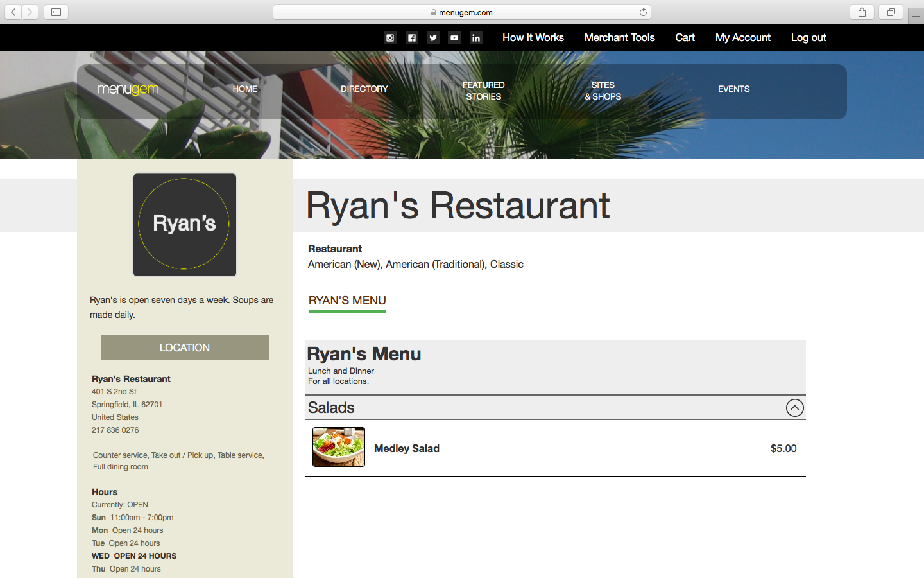The width and height of the screenshot is (924, 578).
Task: Click the Ryan's Menu heading
Action: click(364, 354)
